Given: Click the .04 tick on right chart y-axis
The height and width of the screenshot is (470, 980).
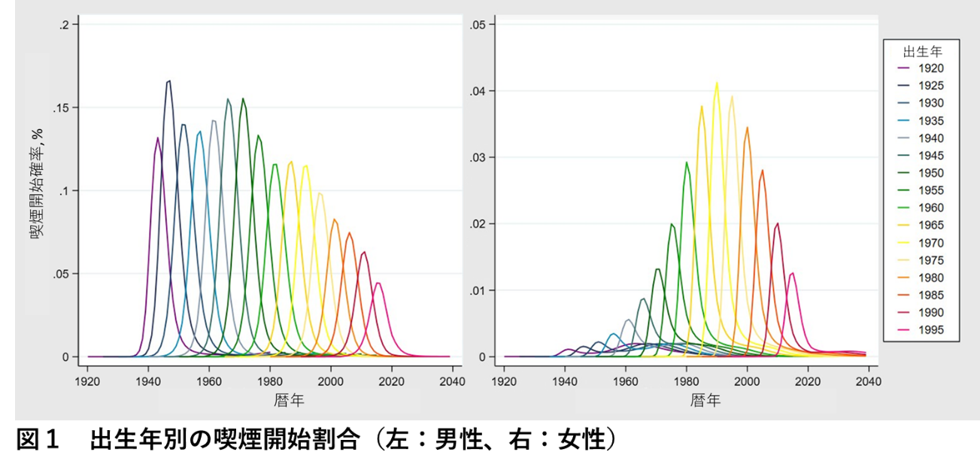Looking at the screenshot, I should (x=478, y=91).
